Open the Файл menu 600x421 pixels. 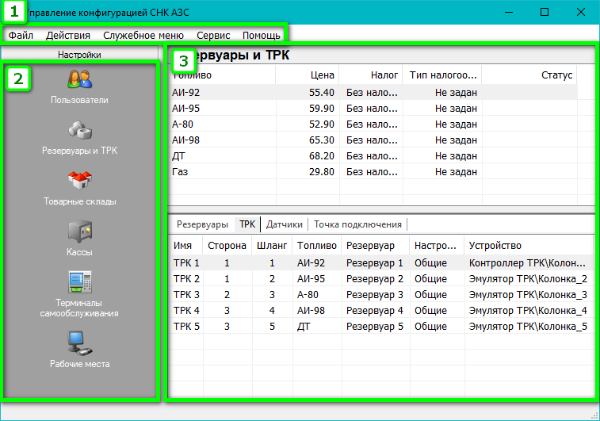tap(21, 35)
